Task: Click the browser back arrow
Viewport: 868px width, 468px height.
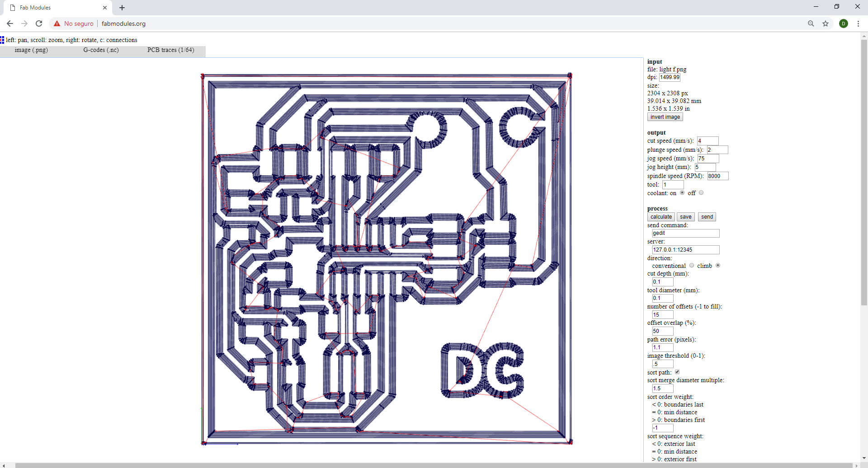Action: point(10,23)
